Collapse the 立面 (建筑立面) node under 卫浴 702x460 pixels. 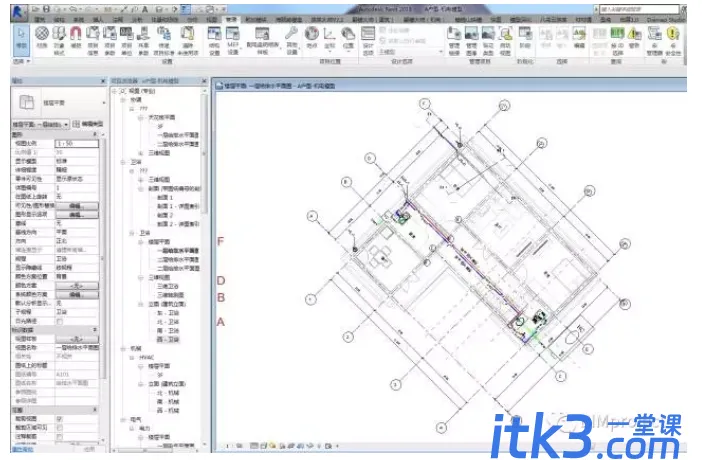pyautogui.click(x=141, y=304)
